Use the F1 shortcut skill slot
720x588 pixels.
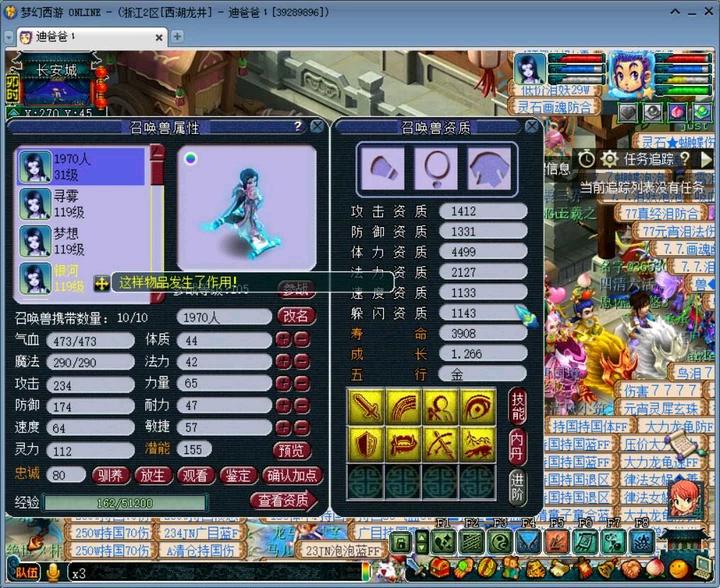click(x=443, y=542)
